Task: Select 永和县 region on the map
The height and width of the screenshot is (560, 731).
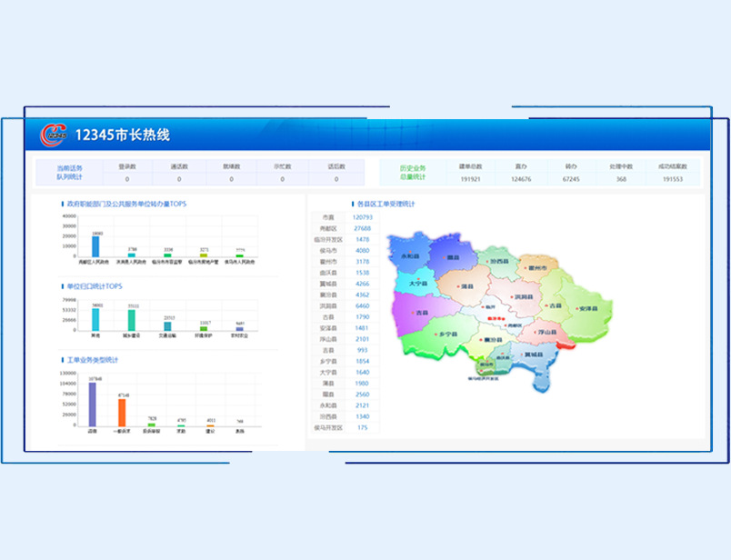Action: pos(409,256)
